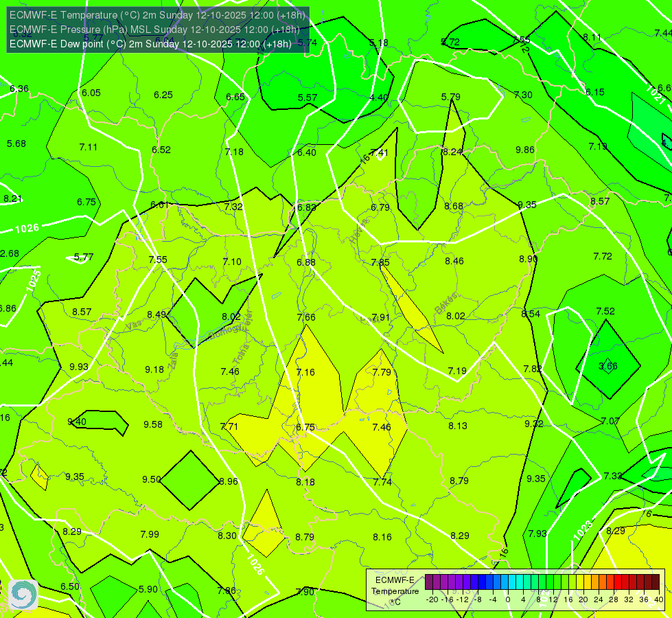Click the 8.24 temperature value
672x618 pixels.
[x=452, y=151]
